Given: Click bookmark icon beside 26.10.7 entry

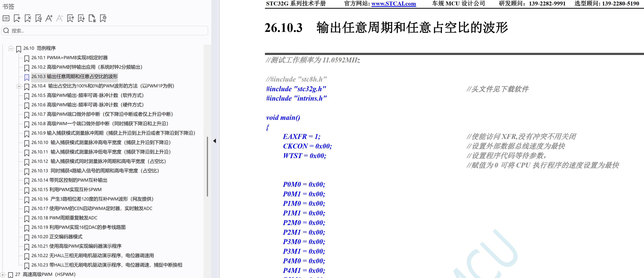Looking at the screenshot, I should click(x=27, y=115).
